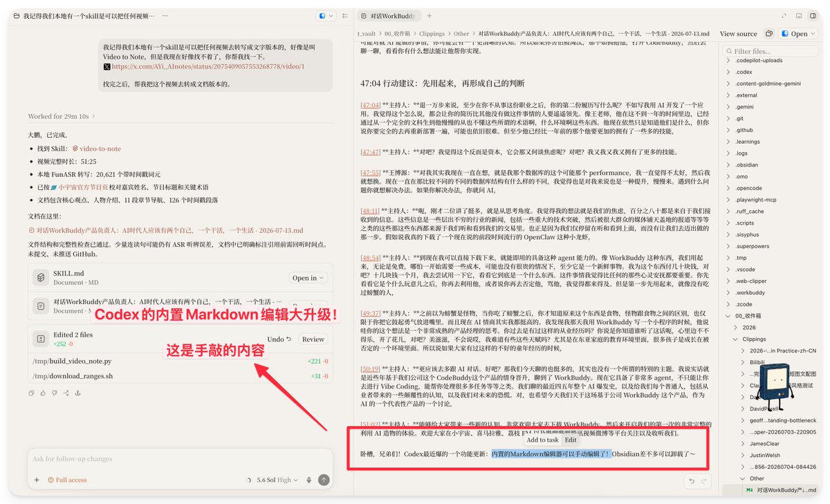This screenshot has width=830, height=504.
Task: Click the 00_收件箱 breadcrumb
Action: click(x=397, y=33)
